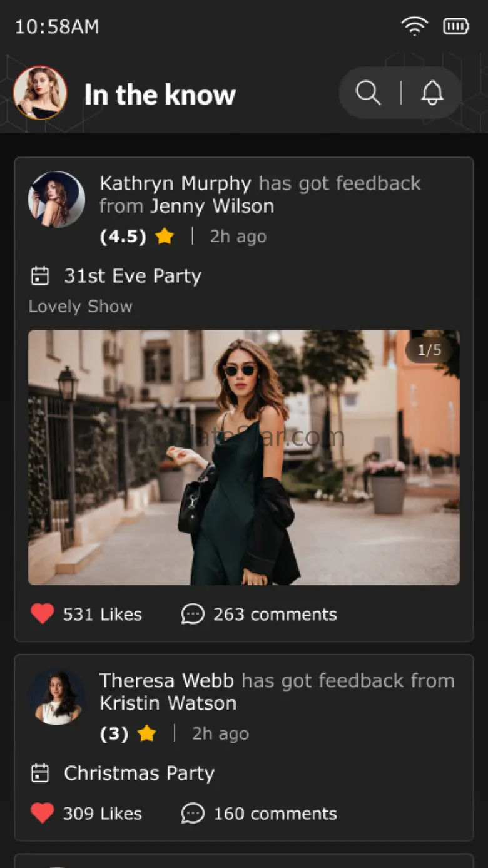
Task: Open your profile avatar in the header
Action: click(x=40, y=93)
